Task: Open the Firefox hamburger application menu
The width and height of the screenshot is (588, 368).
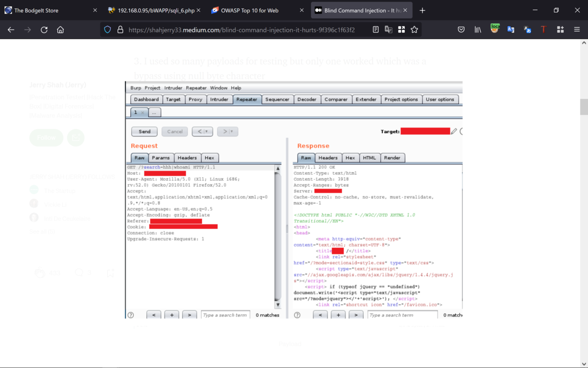Action: [577, 29]
